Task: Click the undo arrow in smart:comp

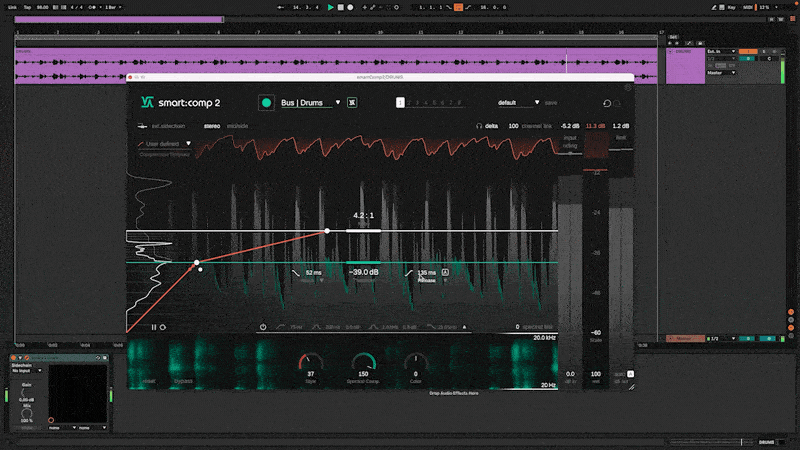Action: [607, 103]
